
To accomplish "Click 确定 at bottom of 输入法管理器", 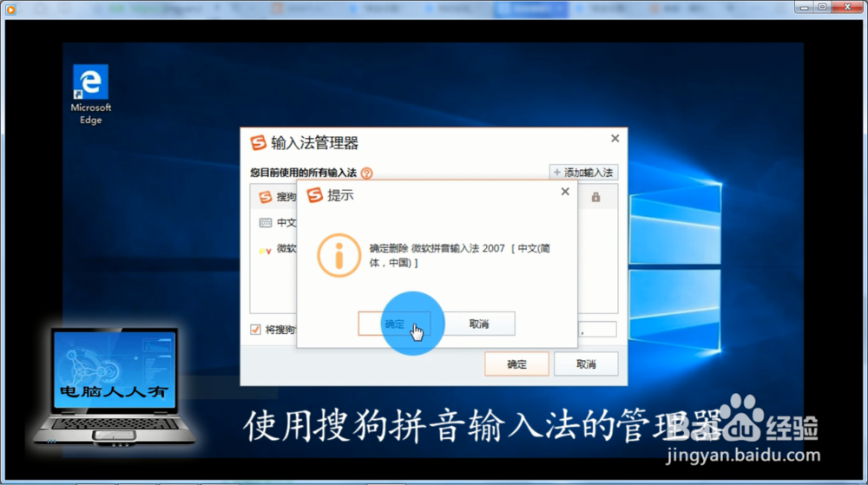I will [516, 364].
